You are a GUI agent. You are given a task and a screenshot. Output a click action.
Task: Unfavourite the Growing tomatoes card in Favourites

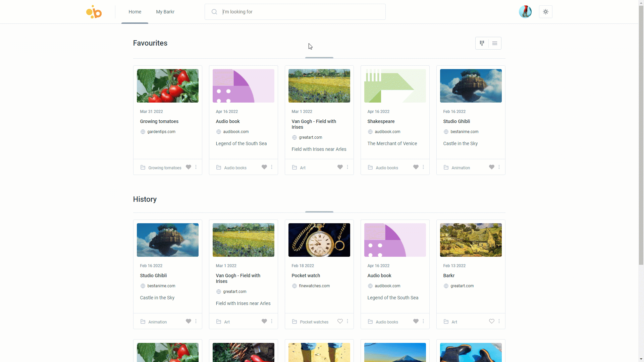click(x=189, y=167)
